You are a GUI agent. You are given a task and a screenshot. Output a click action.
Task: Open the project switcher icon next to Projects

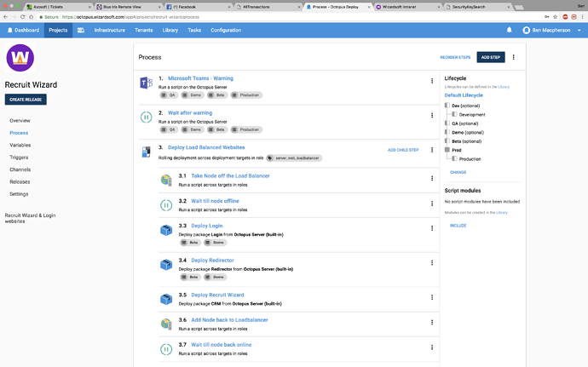click(81, 31)
